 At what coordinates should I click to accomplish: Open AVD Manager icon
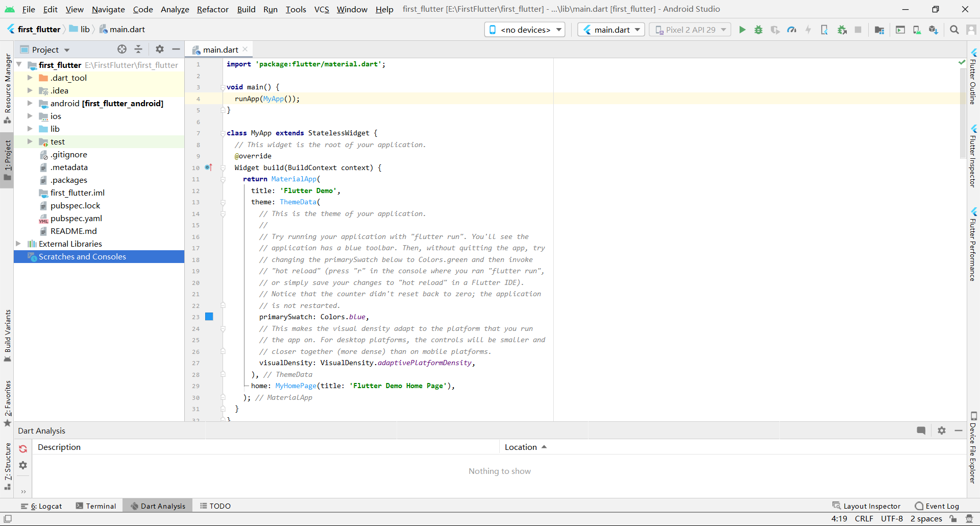(917, 30)
